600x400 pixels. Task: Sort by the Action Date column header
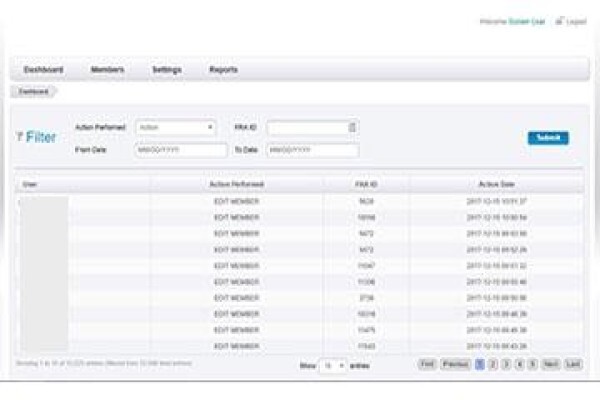(497, 184)
